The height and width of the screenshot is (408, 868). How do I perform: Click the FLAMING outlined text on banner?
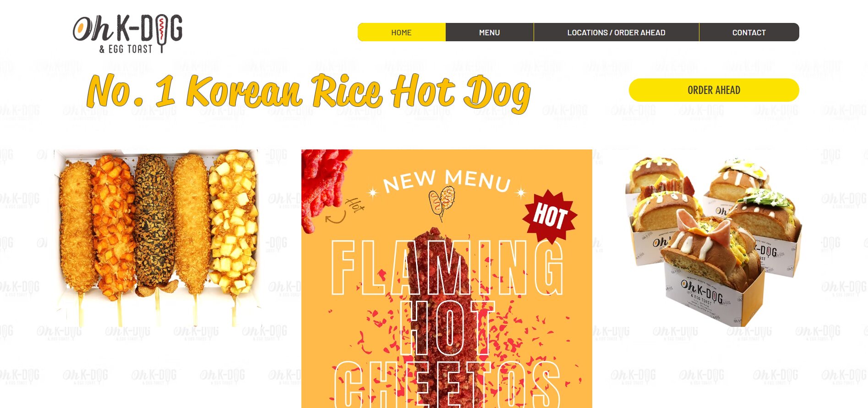(448, 267)
